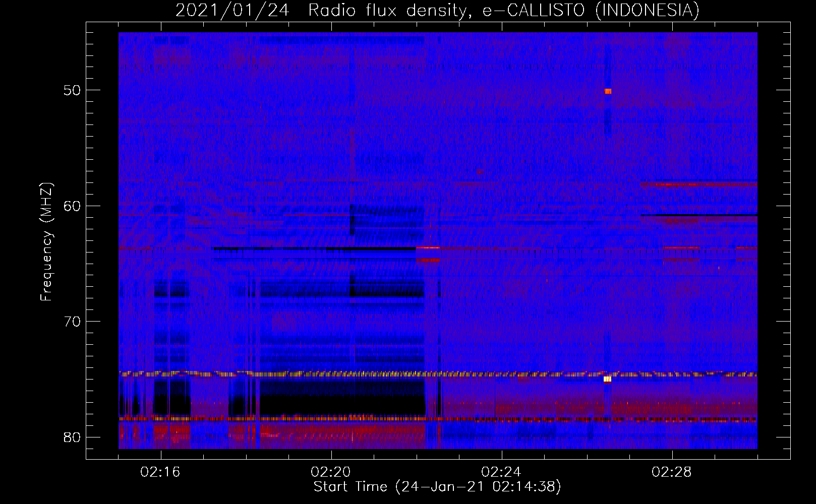This screenshot has width=816, height=504.
Task: Click the 'Start Time (24-Jan-21 02:14:38)' label
Action: (x=437, y=486)
